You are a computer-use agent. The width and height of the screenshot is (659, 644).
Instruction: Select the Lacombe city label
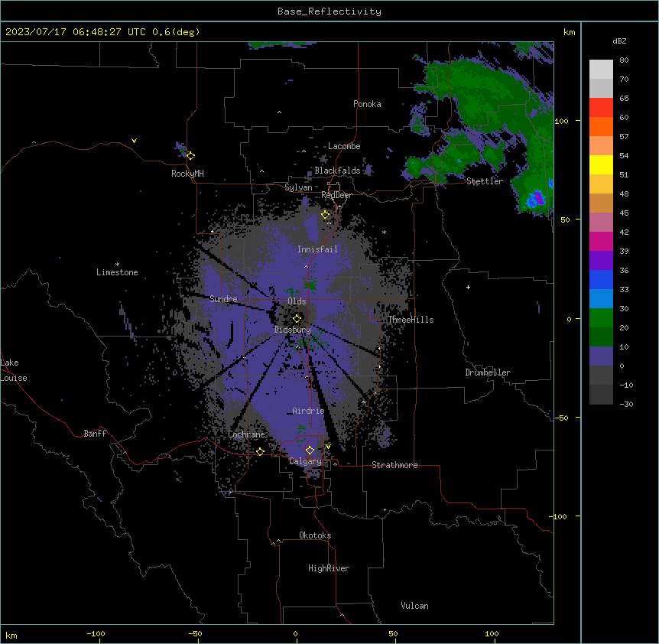tap(344, 146)
